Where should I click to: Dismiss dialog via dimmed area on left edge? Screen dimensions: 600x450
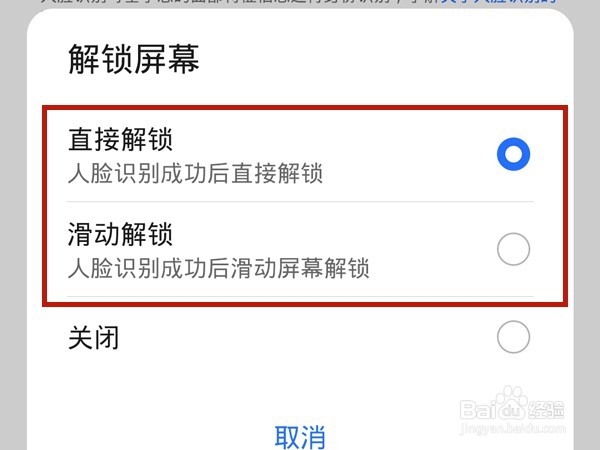point(13,230)
